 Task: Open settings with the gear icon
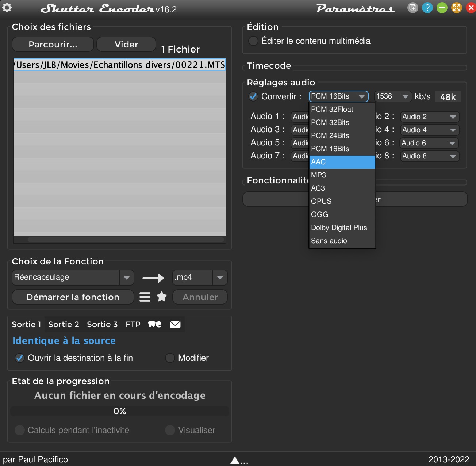(7, 8)
